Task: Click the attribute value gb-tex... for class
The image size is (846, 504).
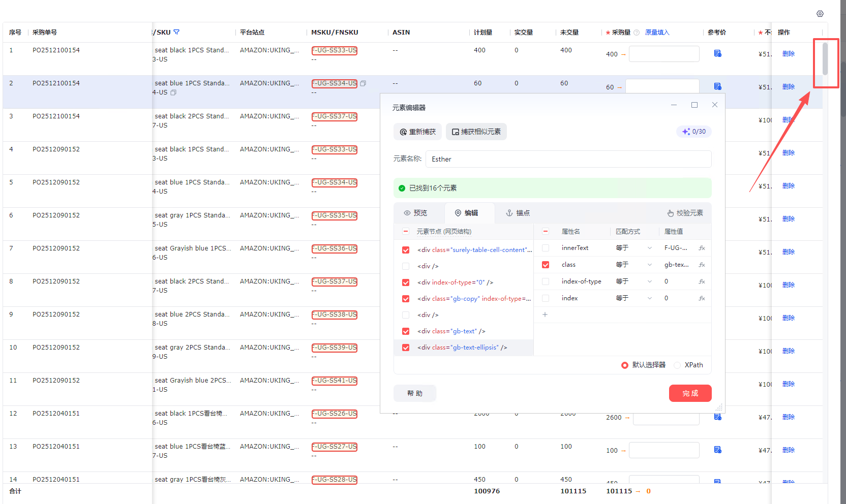Action: tap(677, 265)
